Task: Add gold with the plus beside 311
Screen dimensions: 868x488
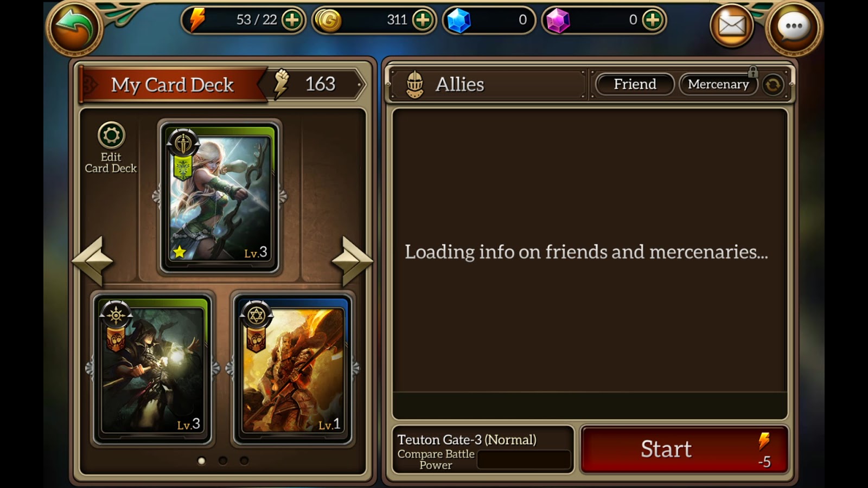Action: 423,21
